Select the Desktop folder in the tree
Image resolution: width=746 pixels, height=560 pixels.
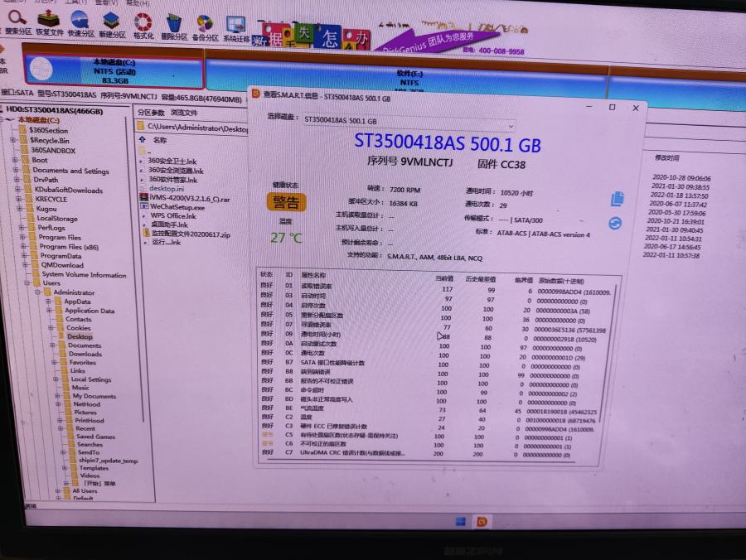(80, 336)
